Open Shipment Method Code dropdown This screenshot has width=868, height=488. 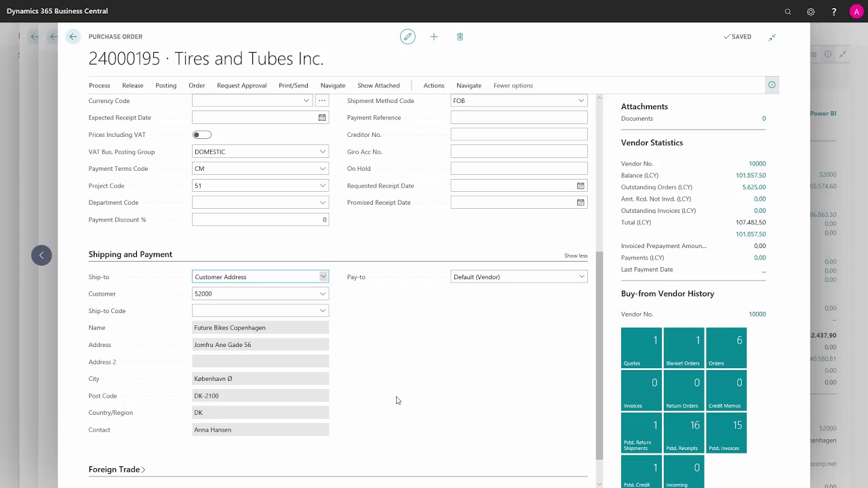(581, 100)
